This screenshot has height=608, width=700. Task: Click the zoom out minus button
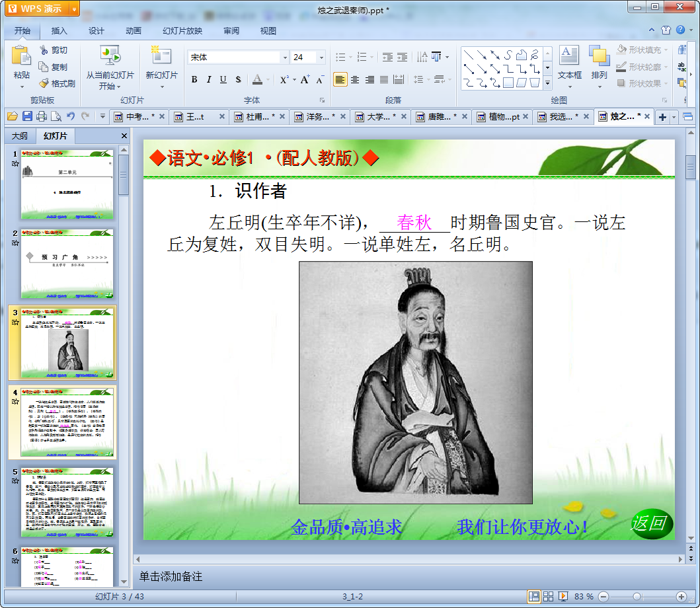pos(603,596)
